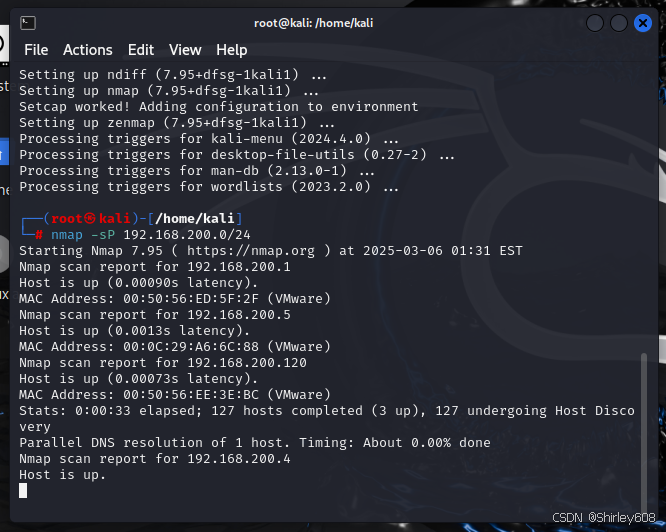Click the 'root㉿kali' prompt text
This screenshot has height=532, width=666.
pos(90,219)
